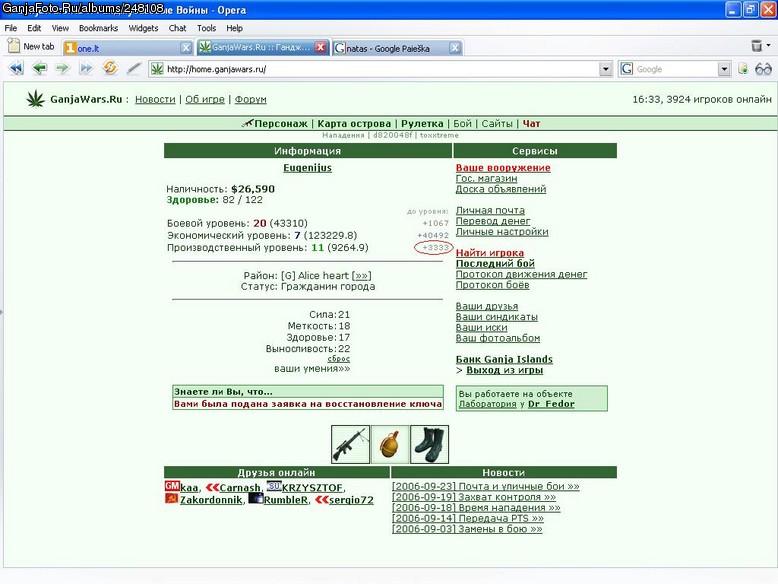Click the rifle weapon thumbnail
This screenshot has width=778, height=584.
point(350,444)
